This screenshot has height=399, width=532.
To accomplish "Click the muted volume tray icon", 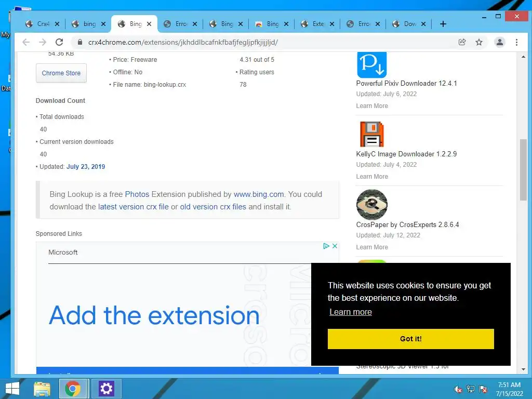I will [458, 389].
